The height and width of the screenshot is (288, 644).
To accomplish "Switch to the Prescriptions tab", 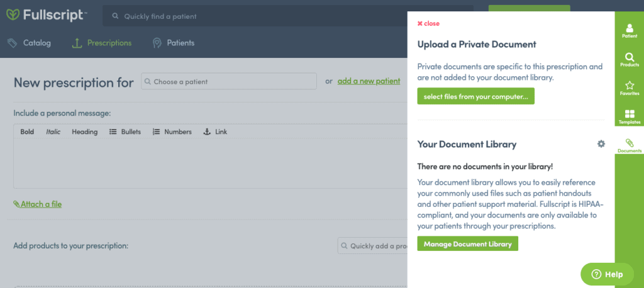I will click(102, 43).
